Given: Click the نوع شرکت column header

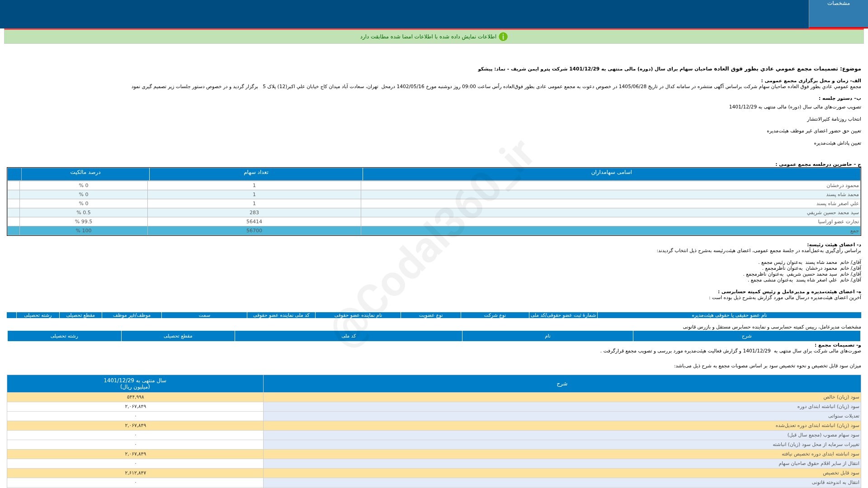Looking at the screenshot, I should pyautogui.click(x=495, y=315).
